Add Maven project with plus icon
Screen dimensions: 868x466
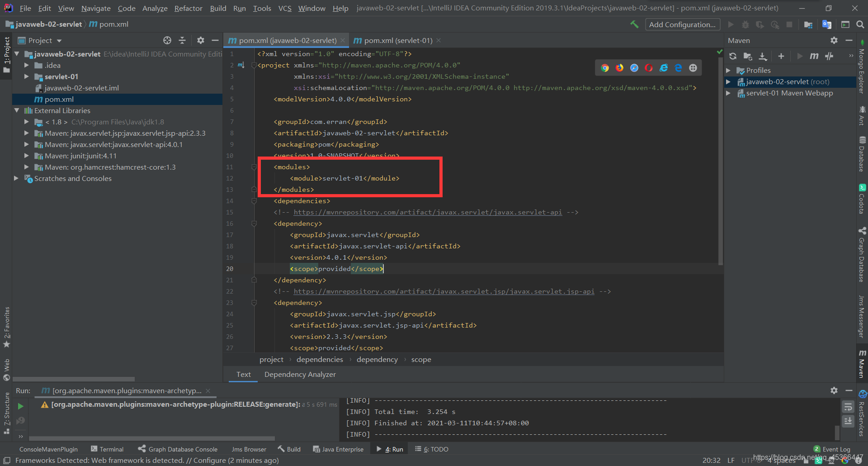(x=781, y=56)
